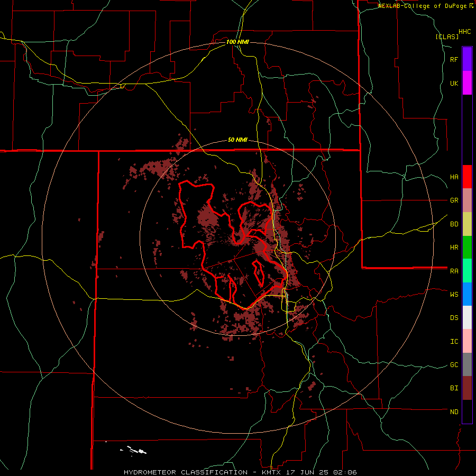
Task: Click the HYDROMETEOR CLASSIFICATION title text
Action: point(186,472)
